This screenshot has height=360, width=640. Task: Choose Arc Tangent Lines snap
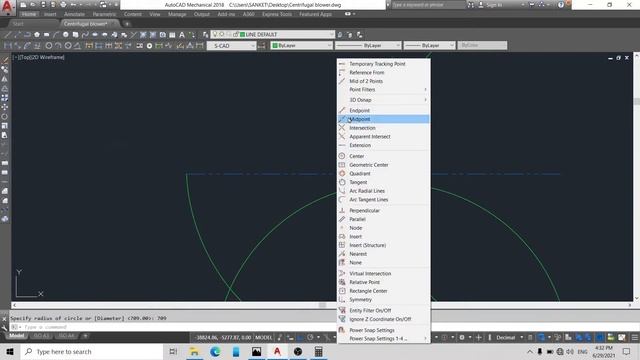pyautogui.click(x=383, y=200)
